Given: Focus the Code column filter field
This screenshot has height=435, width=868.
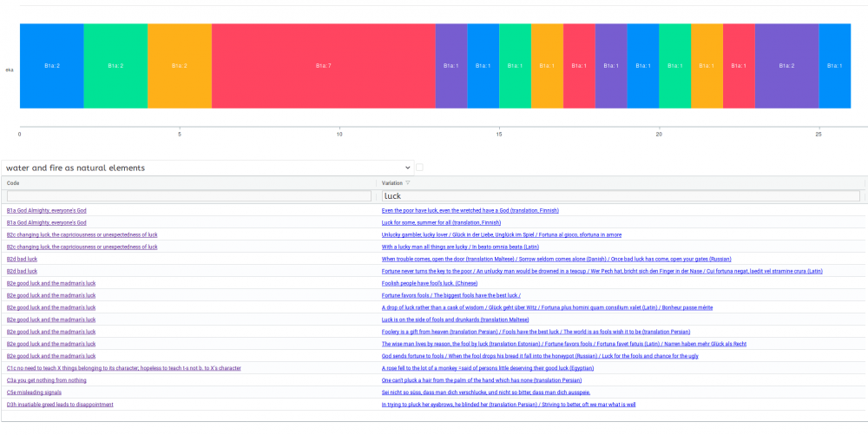Looking at the screenshot, I should click(189, 196).
